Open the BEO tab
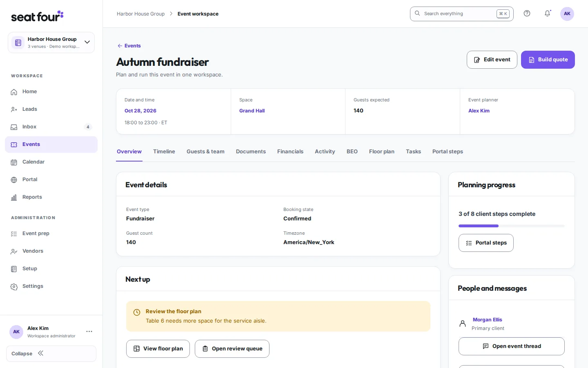This screenshot has height=368, width=588. coord(352,152)
